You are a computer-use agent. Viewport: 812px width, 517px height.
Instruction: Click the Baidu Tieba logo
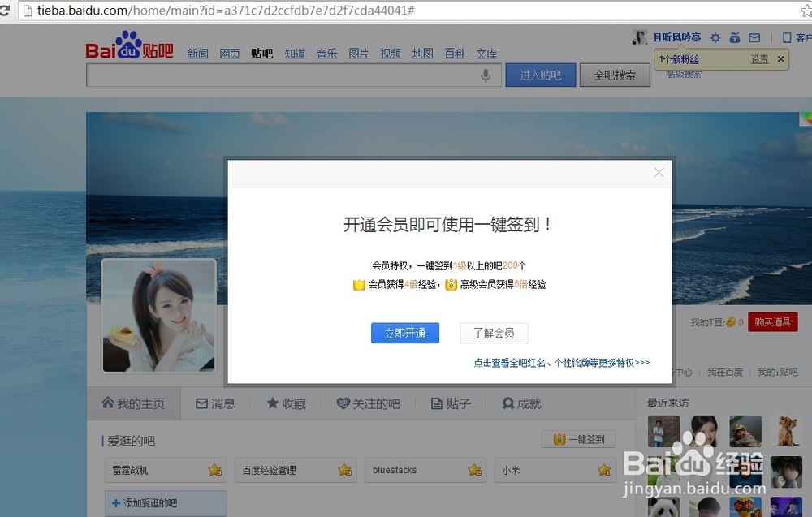[x=129, y=45]
